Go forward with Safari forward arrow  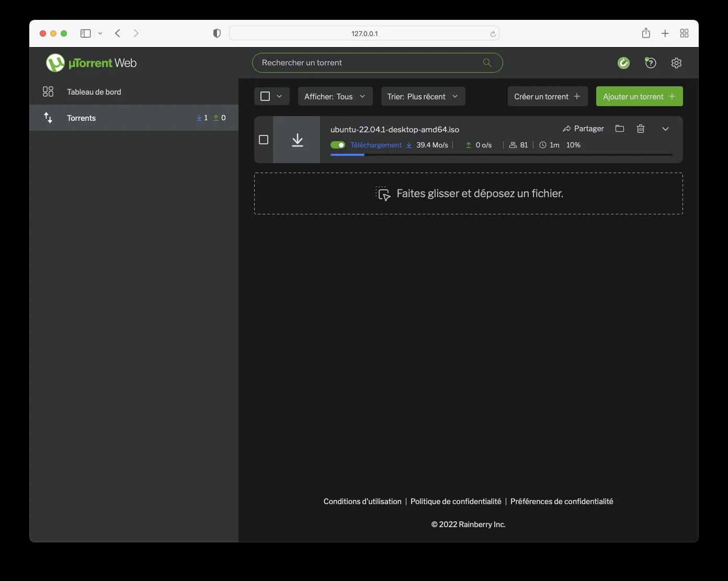click(x=136, y=33)
